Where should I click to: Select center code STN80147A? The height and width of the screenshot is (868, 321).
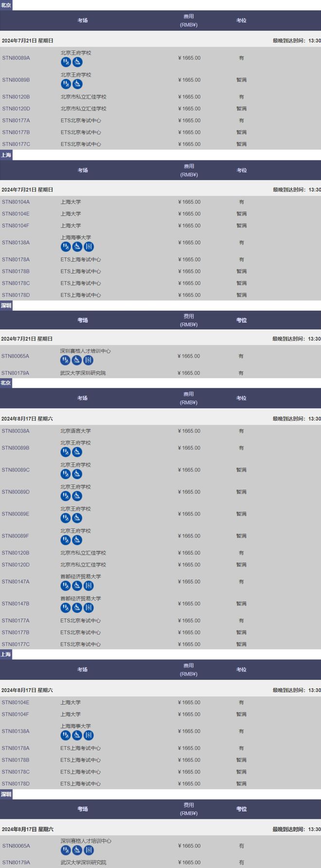click(16, 581)
